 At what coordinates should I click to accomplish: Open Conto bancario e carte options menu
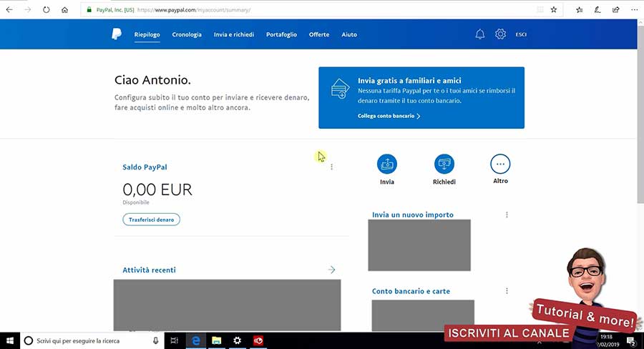(507, 290)
